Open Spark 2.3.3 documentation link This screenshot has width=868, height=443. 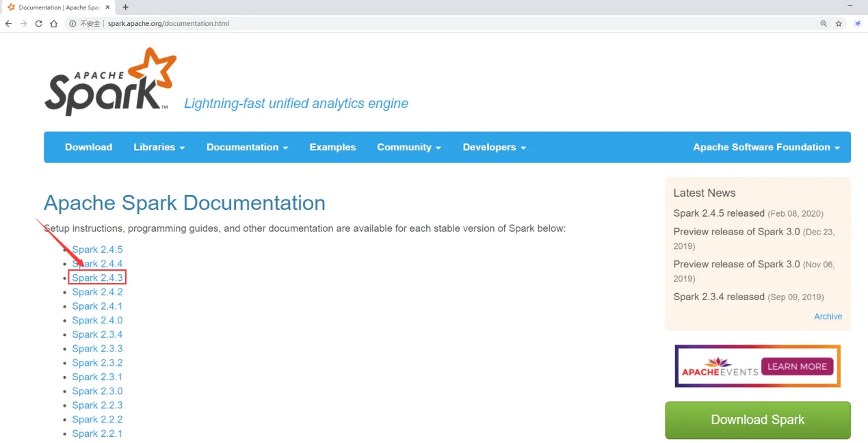point(97,349)
